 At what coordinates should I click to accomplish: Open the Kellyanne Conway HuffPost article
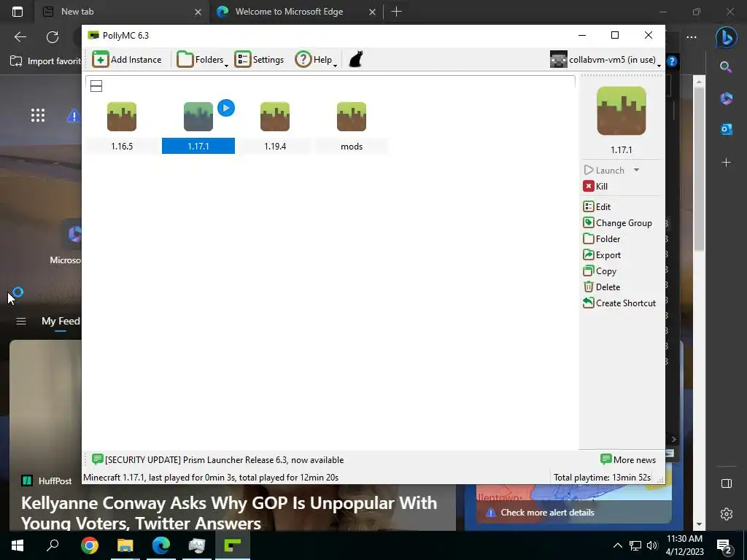[x=228, y=513]
